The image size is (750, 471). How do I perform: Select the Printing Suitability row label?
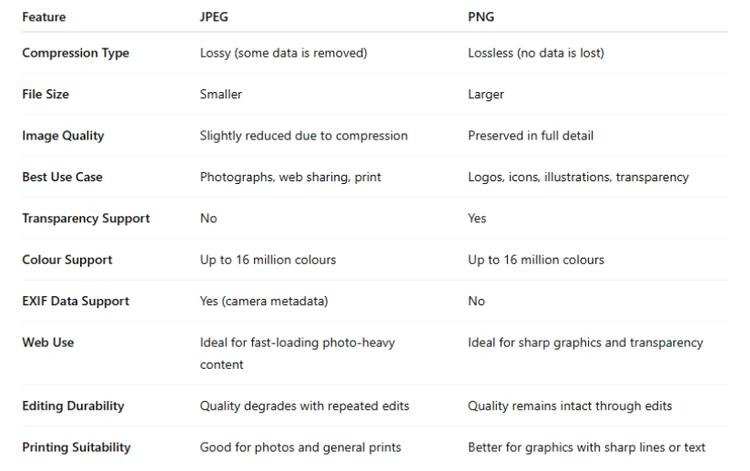tap(77, 448)
